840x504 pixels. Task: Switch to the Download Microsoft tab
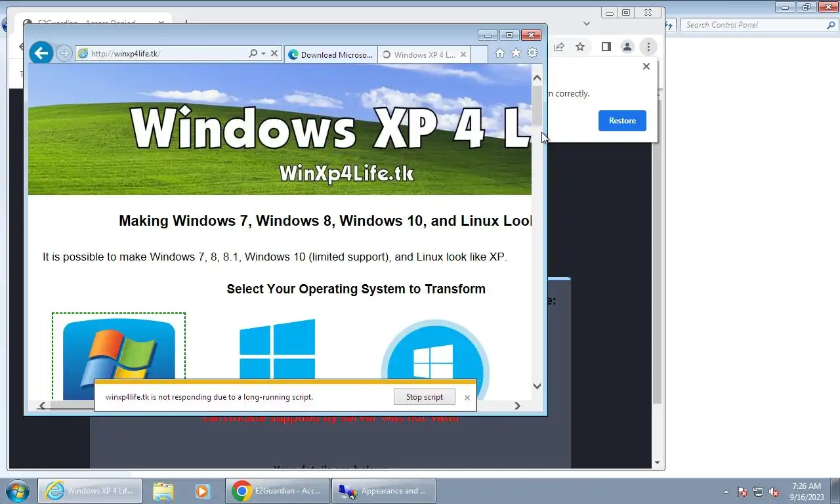[331, 54]
